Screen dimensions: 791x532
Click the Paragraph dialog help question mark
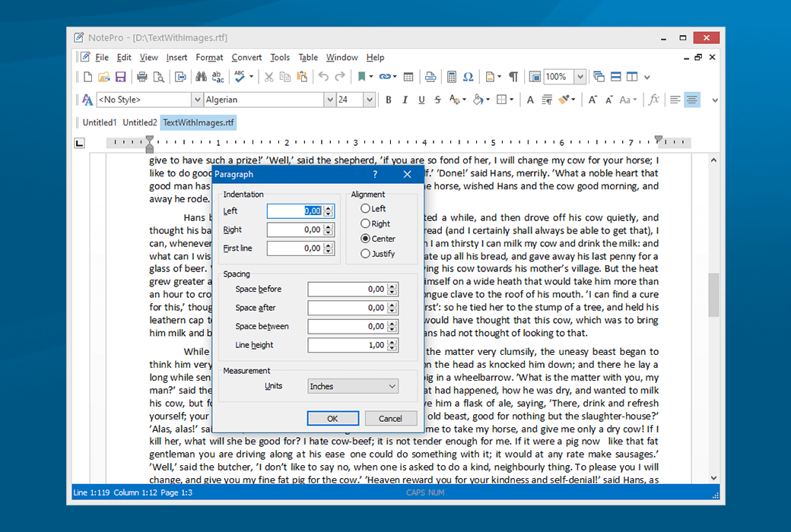point(375,175)
